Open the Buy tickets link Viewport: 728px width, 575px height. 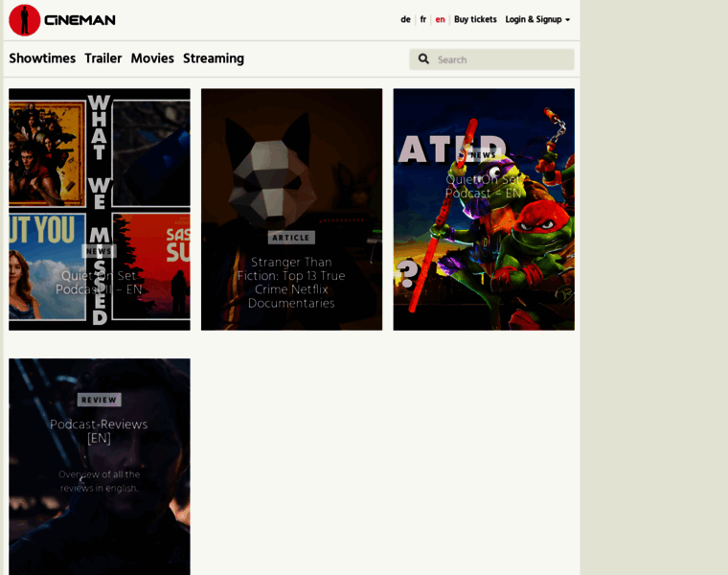[475, 19]
